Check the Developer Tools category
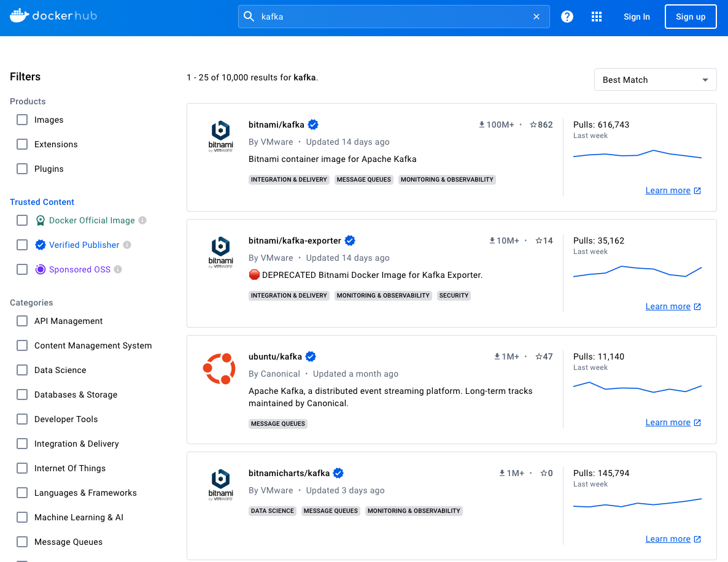This screenshot has width=728, height=562. tap(22, 419)
